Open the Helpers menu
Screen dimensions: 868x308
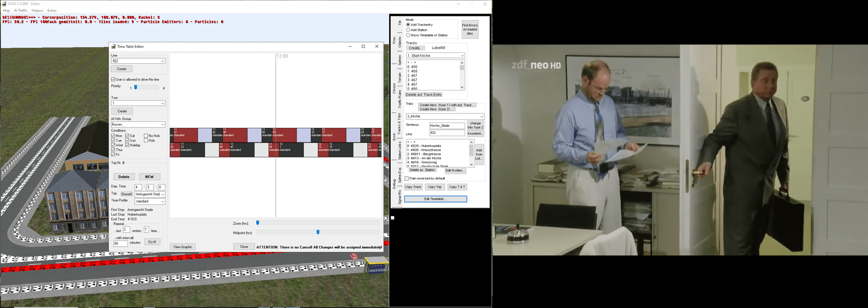38,10
